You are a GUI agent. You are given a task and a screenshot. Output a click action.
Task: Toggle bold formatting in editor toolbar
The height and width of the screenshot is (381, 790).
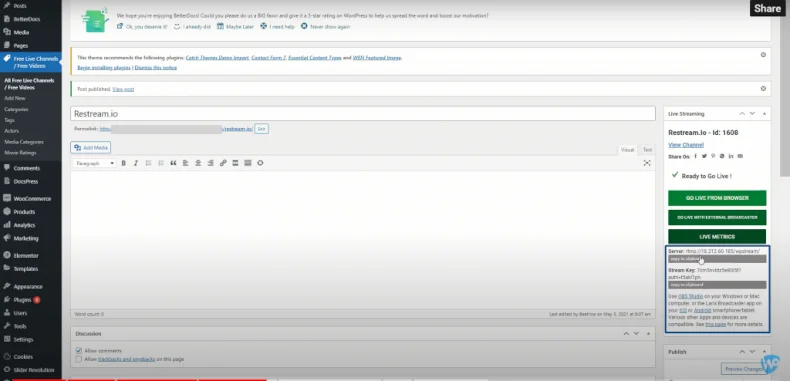(x=124, y=163)
